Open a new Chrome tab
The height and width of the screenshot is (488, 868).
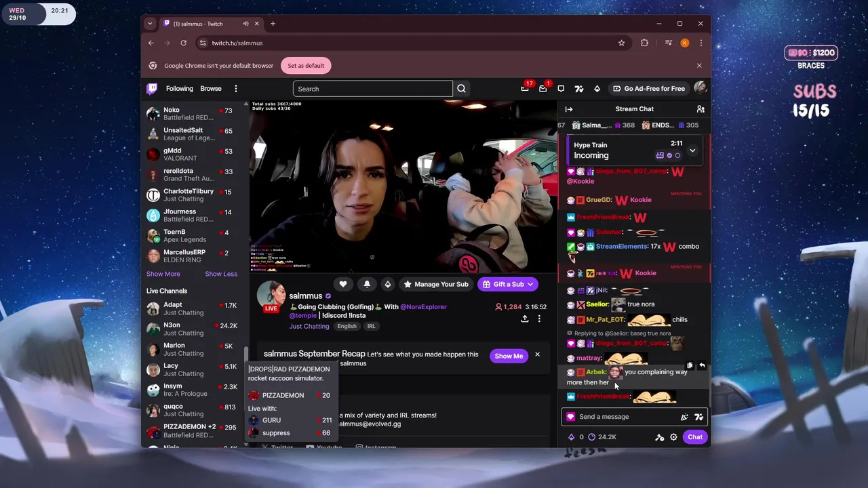273,24
